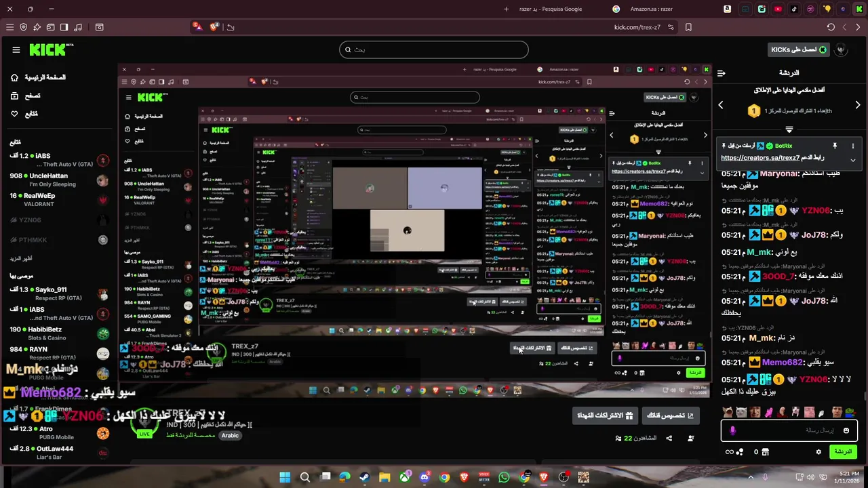Show previous top gifter with left chevron

(x=721, y=105)
